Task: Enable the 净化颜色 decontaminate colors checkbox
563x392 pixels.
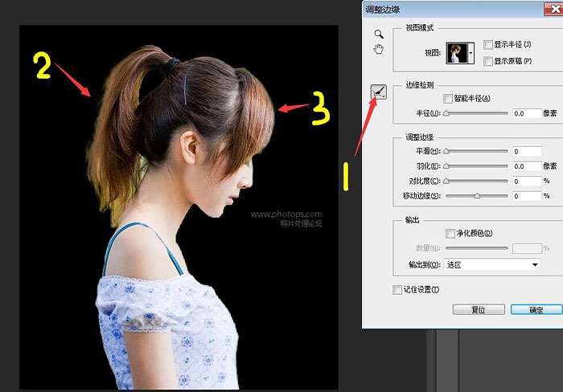Action: (x=450, y=233)
